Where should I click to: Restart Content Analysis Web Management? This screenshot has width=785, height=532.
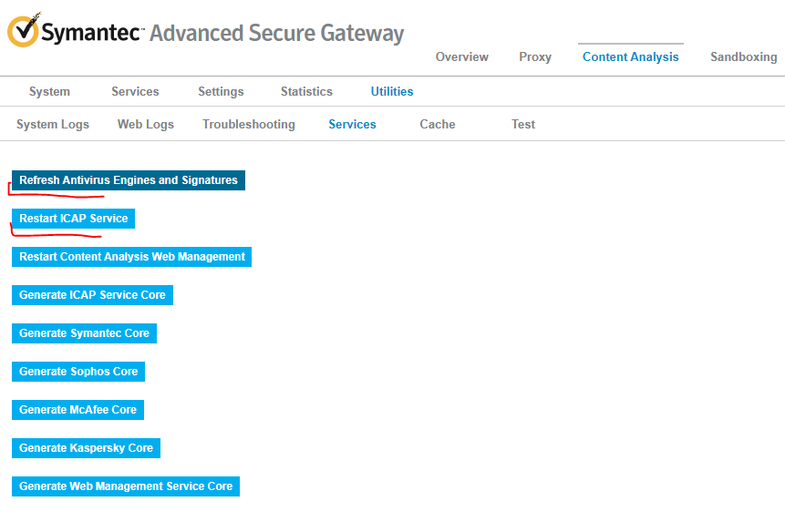[131, 257]
